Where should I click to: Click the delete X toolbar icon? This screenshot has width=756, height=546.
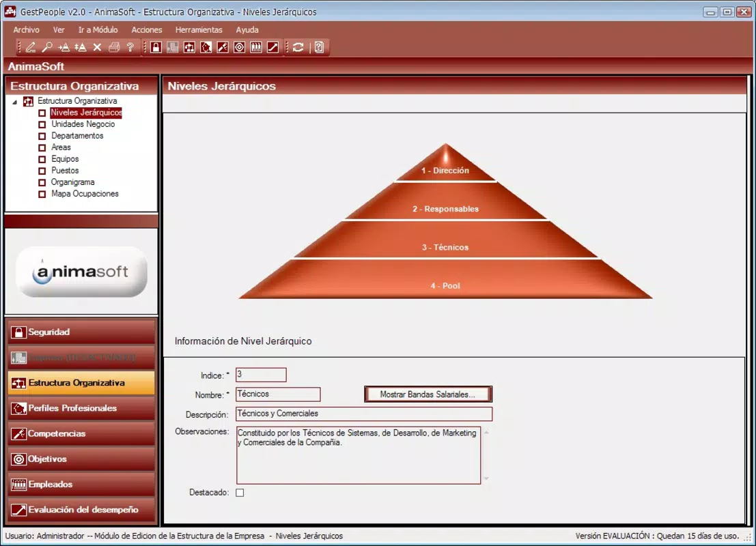pyautogui.click(x=97, y=47)
